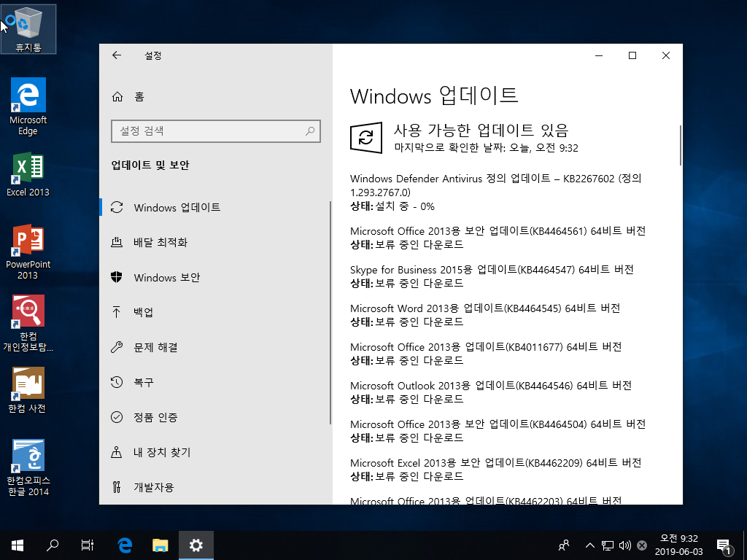The width and height of the screenshot is (747, 560).
Task: Open the volume speaker tray icon
Action: coord(624,545)
